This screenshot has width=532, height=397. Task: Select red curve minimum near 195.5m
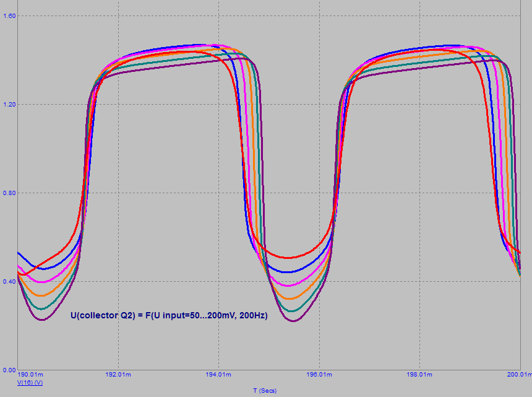click(293, 258)
